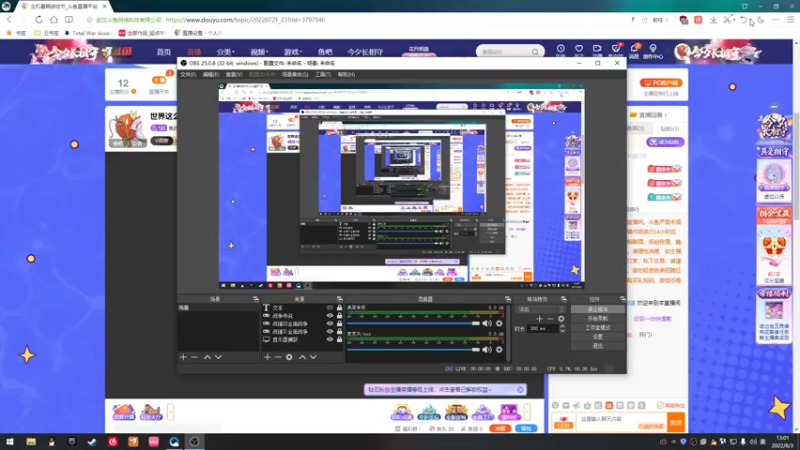Click the Steam icon on Windows taskbar
This screenshot has height=450, width=800.
[x=92, y=442]
